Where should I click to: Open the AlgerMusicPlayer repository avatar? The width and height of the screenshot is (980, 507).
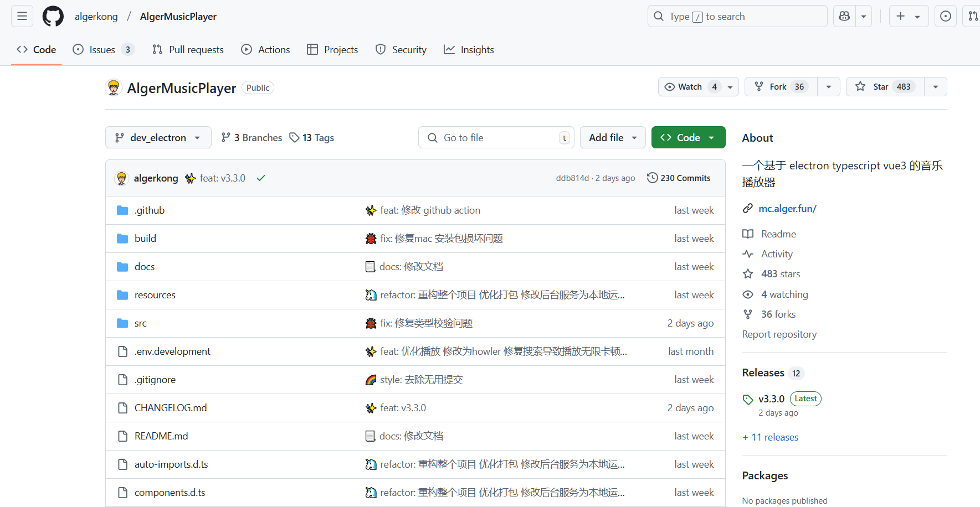[x=114, y=87]
